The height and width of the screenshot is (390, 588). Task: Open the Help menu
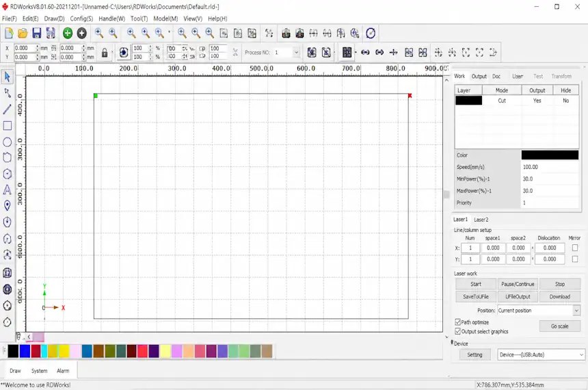coord(217,18)
